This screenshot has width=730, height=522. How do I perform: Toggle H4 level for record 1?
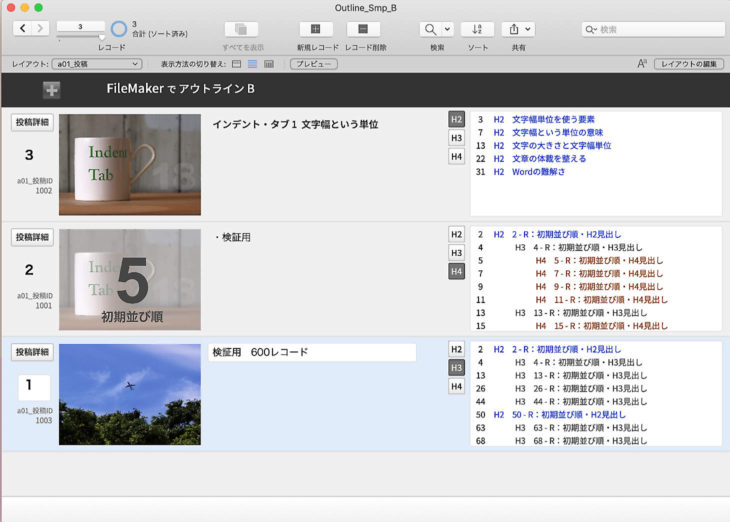coord(456,386)
